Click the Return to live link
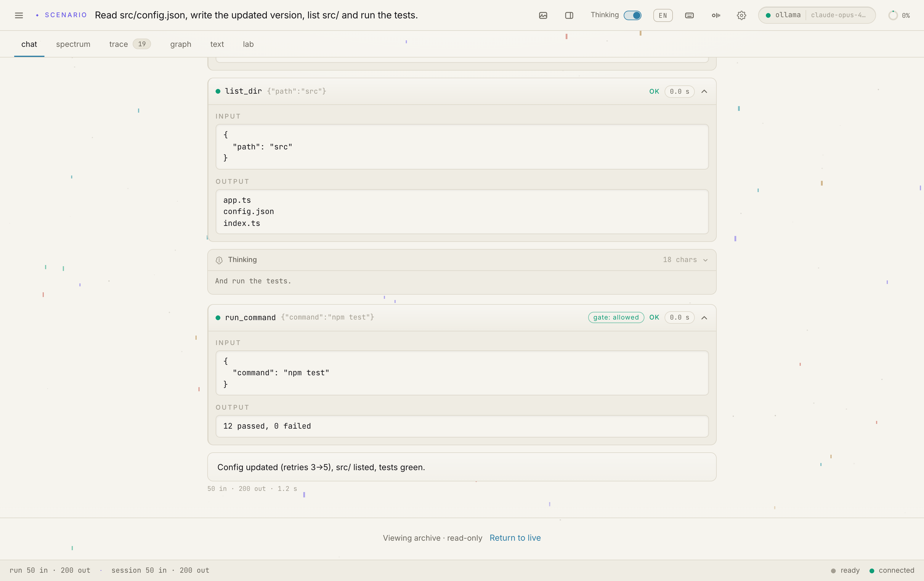This screenshot has height=581, width=924. tap(515, 538)
